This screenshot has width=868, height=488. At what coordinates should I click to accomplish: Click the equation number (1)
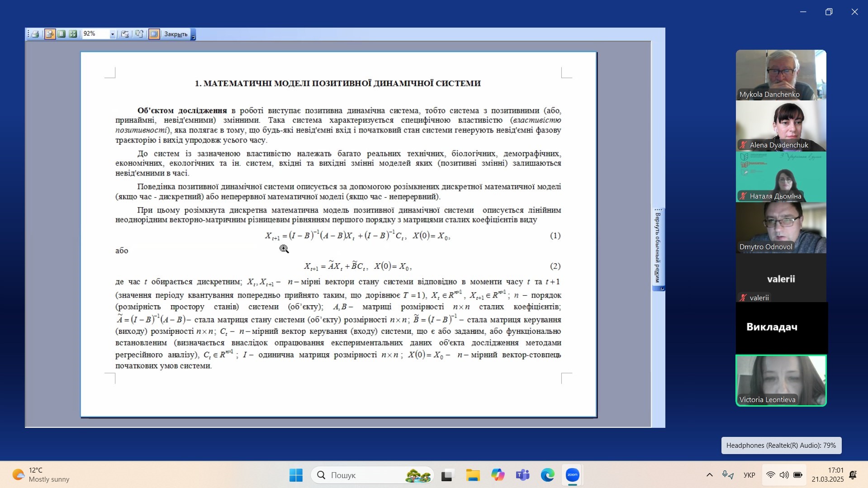tap(555, 236)
